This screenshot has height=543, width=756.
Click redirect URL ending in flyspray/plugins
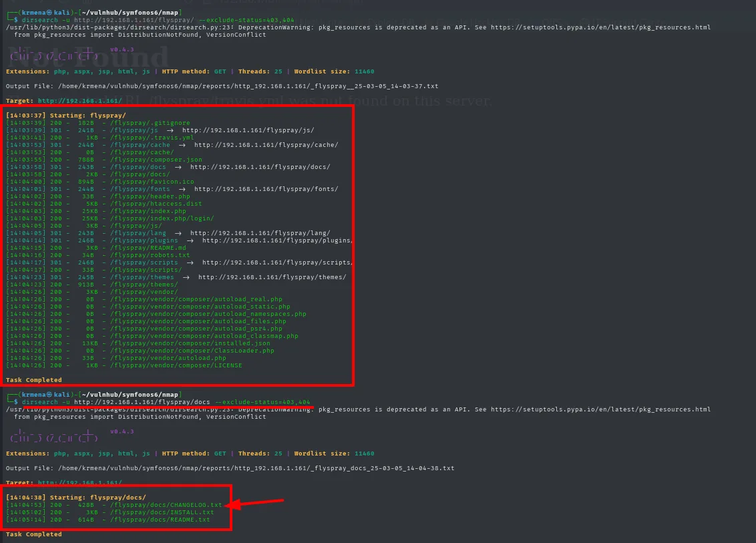[x=277, y=240]
